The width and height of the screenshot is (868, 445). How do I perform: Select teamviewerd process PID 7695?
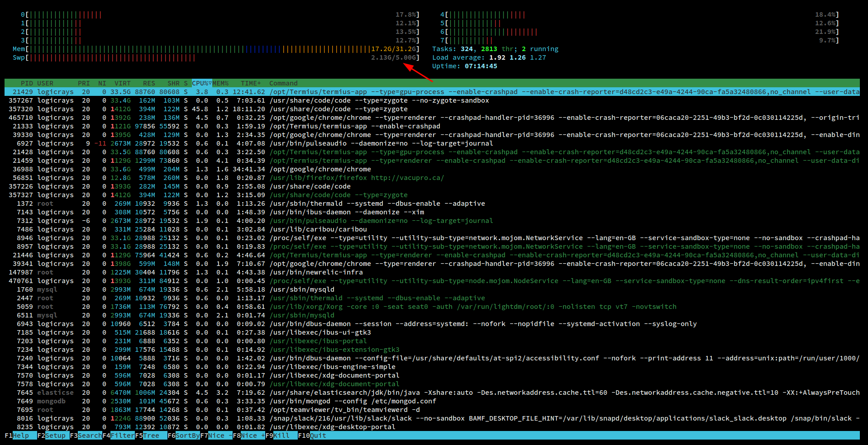(432, 410)
